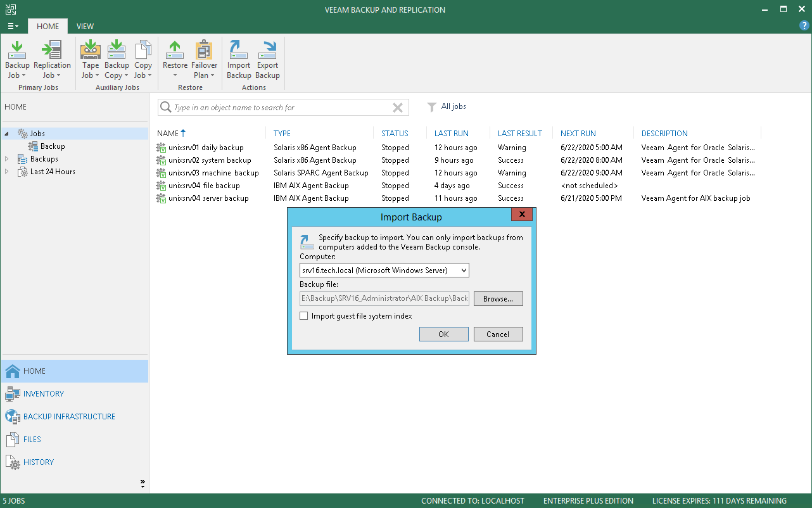The image size is (812, 508).
Task: Click the Failover Plan ribbon icon
Action: [204, 49]
